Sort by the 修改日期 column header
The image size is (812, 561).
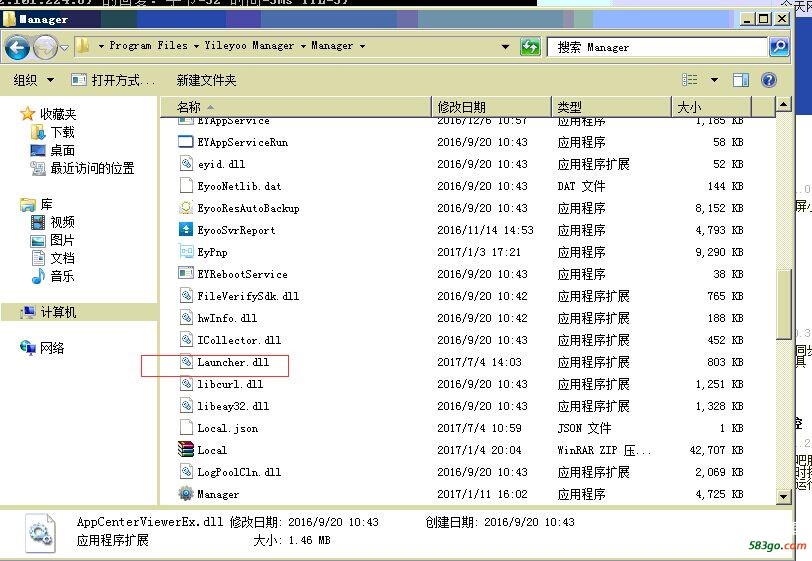[491, 107]
